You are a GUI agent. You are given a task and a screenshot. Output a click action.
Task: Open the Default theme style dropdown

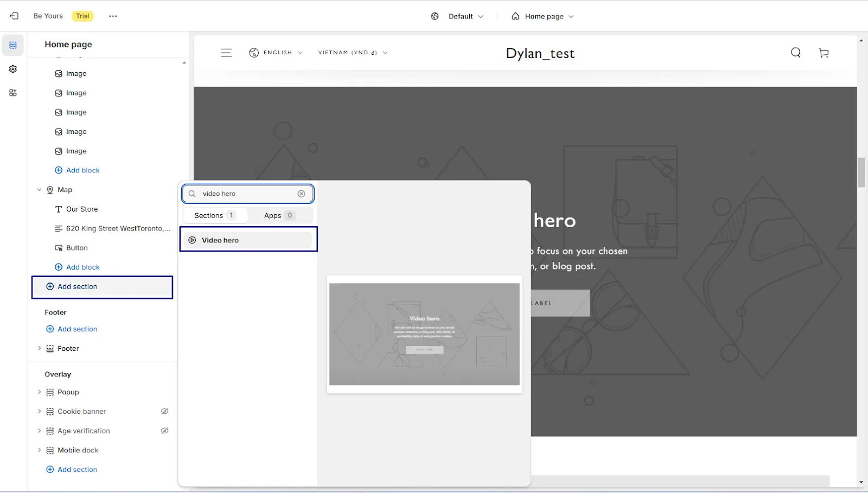point(457,16)
